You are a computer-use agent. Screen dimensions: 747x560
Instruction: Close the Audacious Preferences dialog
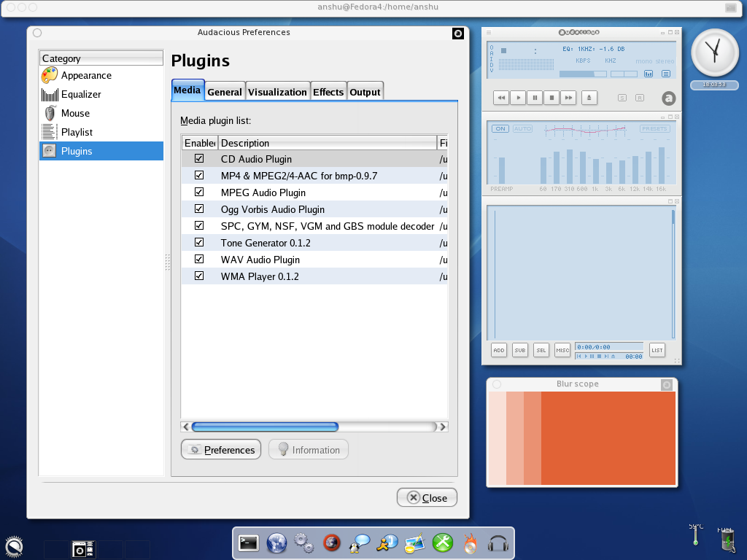point(427,497)
